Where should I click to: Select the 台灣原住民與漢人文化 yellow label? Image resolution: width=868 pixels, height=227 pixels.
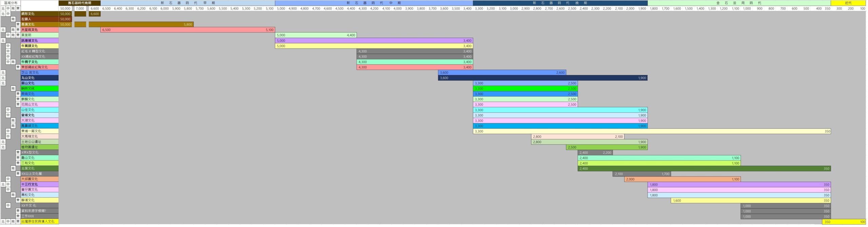(39, 222)
